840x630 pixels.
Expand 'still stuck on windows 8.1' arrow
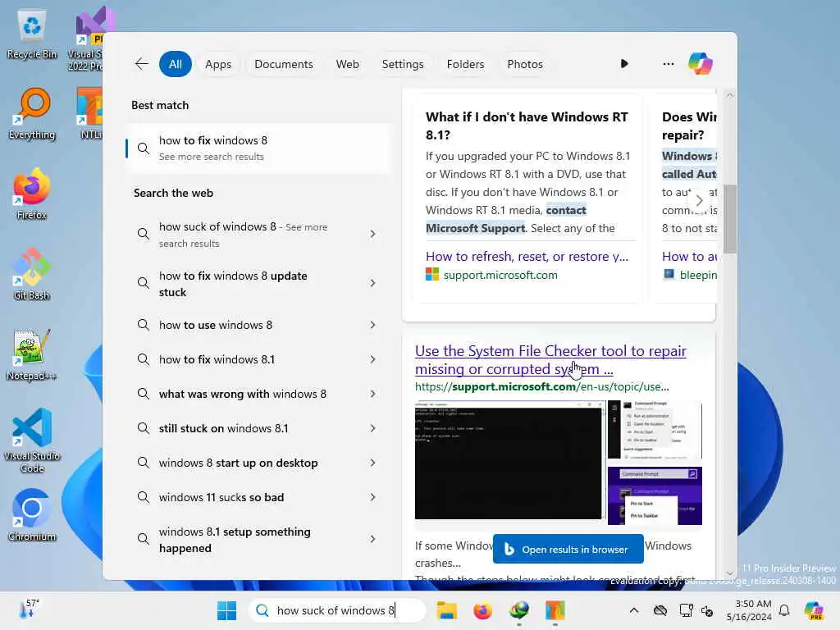point(373,428)
